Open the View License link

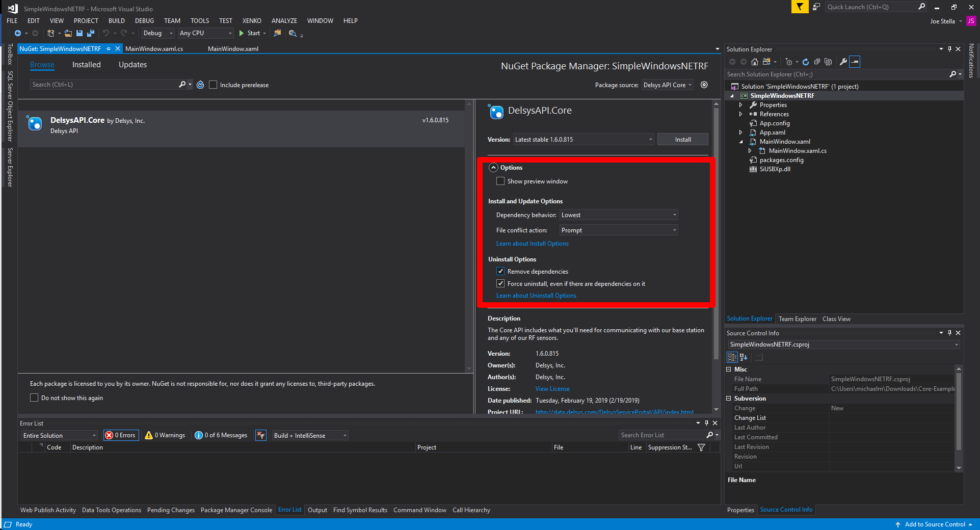tap(552, 389)
